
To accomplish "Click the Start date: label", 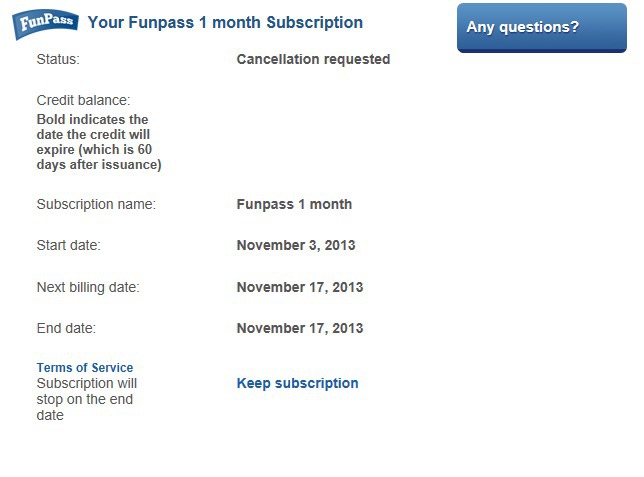I will (x=69, y=245).
